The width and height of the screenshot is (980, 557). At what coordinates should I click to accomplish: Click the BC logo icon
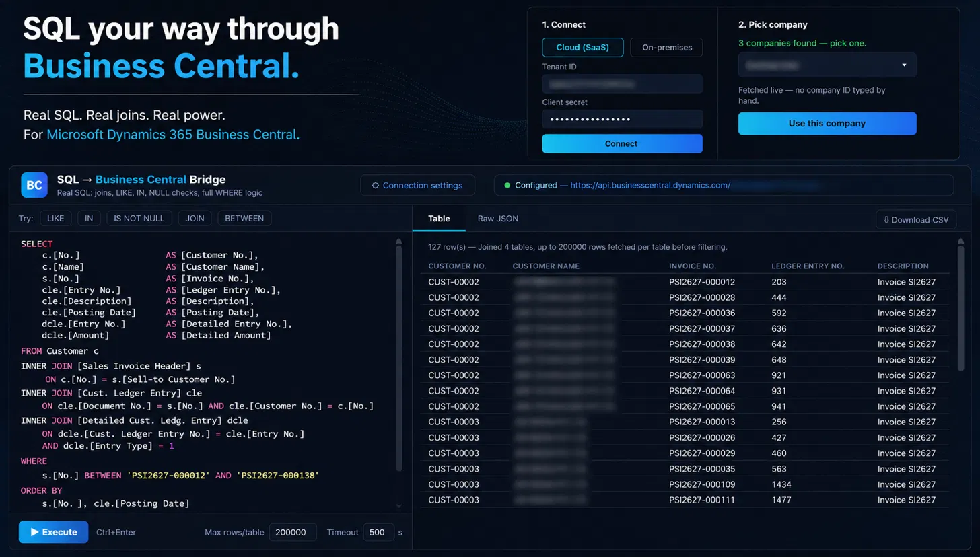34,185
